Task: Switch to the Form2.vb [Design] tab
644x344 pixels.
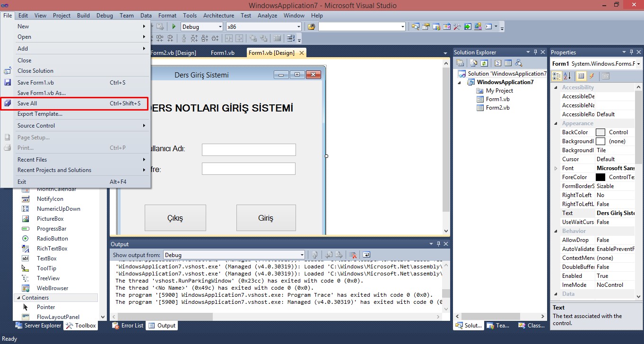Action: 174,52
